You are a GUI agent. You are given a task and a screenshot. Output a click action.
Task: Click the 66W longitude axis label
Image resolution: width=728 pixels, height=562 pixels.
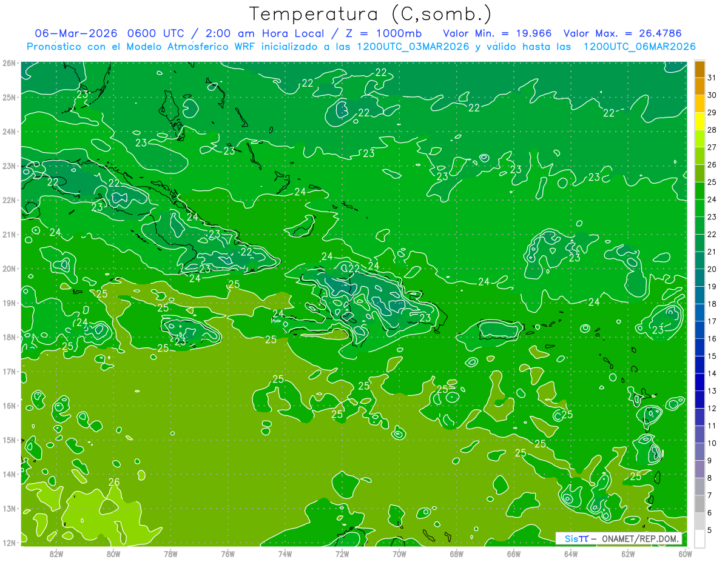click(x=513, y=553)
